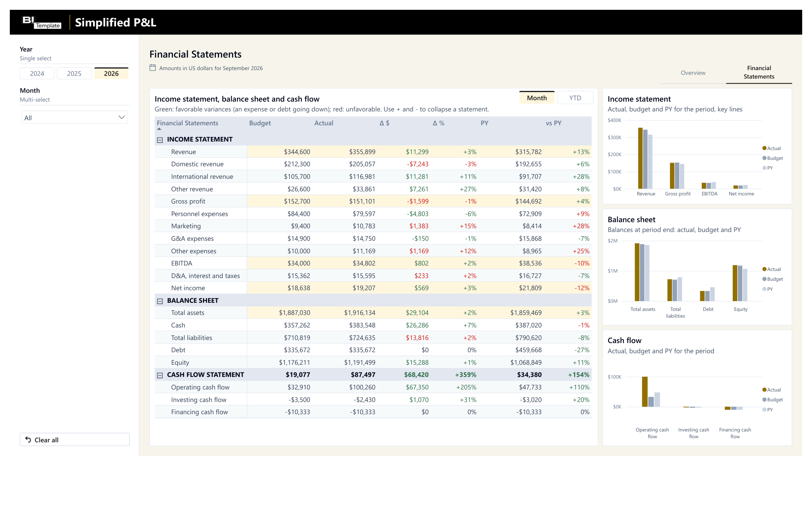Click PY legend swatch in Cash flow chart
Image resolution: width=812 pixels, height=508 pixels.
click(x=764, y=409)
